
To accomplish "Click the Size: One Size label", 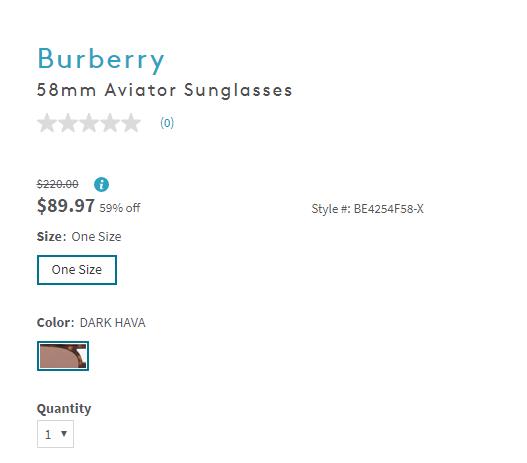I will click(x=79, y=237).
